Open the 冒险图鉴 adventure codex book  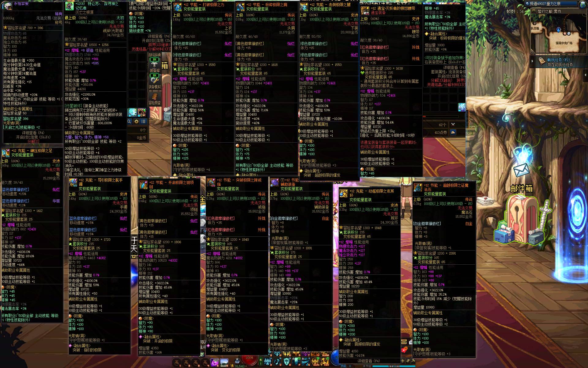155,98
